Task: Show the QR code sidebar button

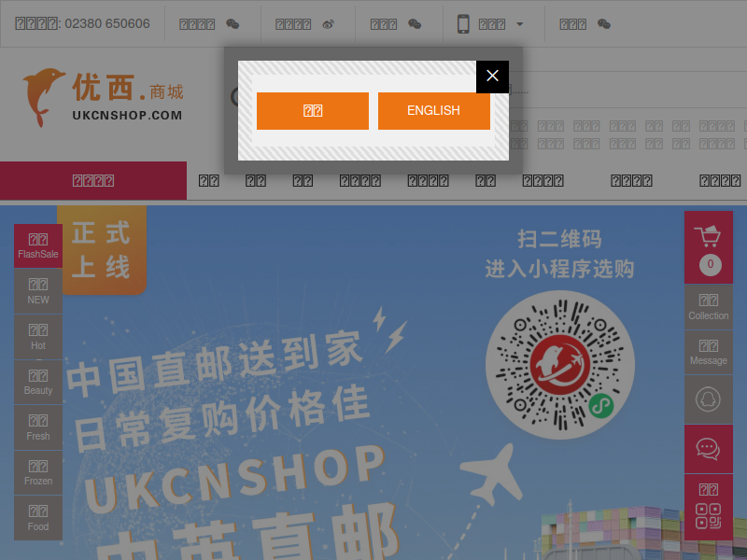Action: click(x=709, y=507)
